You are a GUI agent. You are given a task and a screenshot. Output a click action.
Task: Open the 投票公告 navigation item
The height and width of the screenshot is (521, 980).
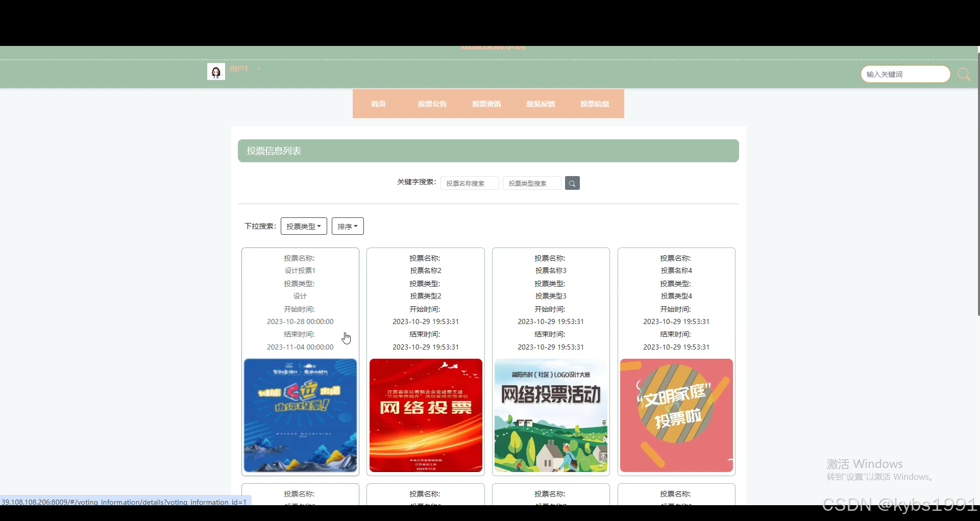click(x=432, y=104)
